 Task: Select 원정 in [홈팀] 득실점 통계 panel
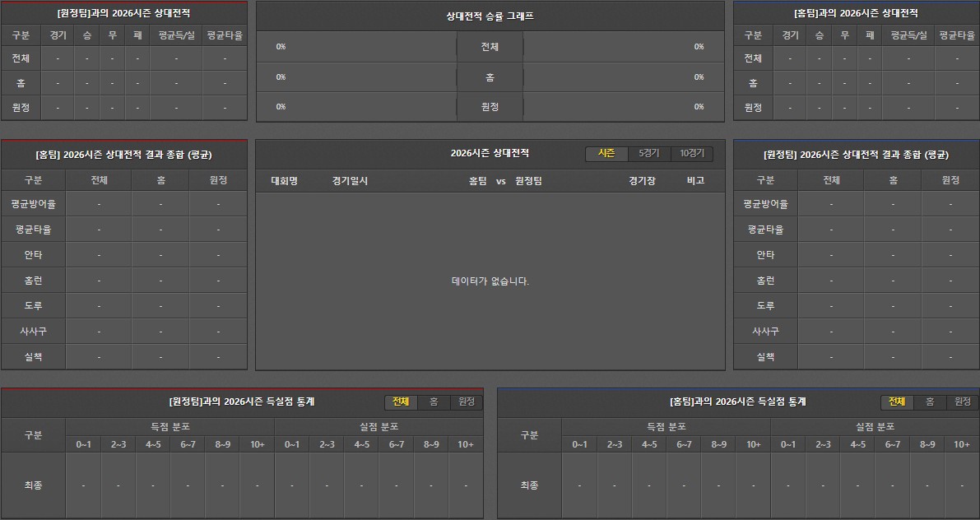tap(963, 402)
